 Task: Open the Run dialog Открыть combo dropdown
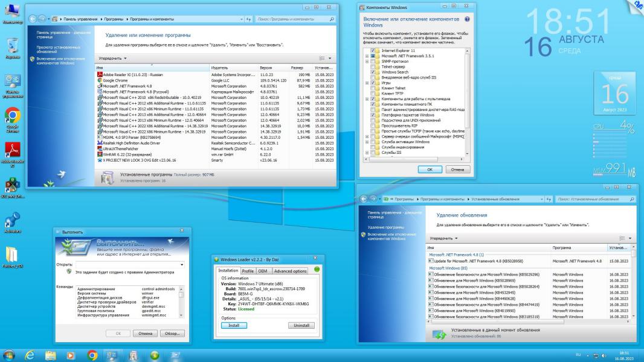click(x=181, y=265)
